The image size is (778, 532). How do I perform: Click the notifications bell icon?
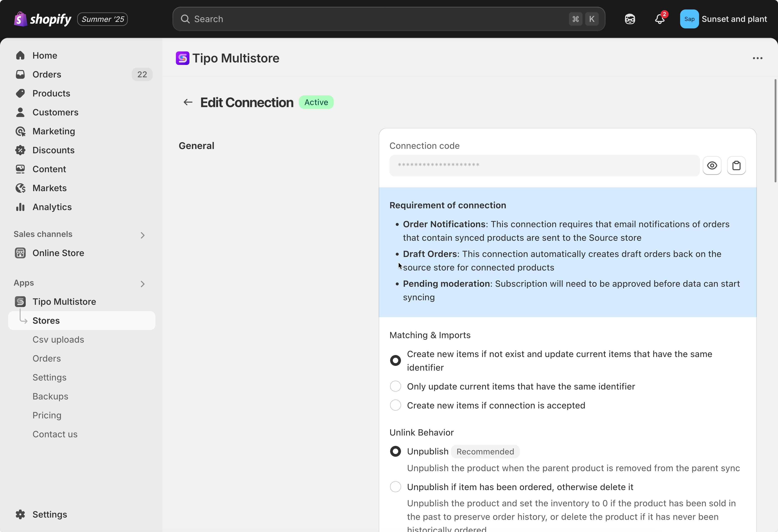click(x=659, y=19)
